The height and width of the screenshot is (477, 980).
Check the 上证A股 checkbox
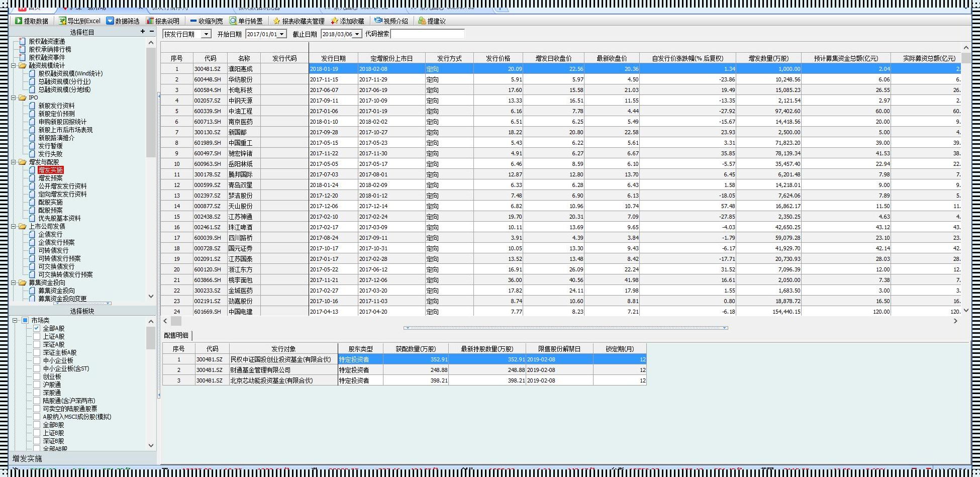pyautogui.click(x=37, y=336)
